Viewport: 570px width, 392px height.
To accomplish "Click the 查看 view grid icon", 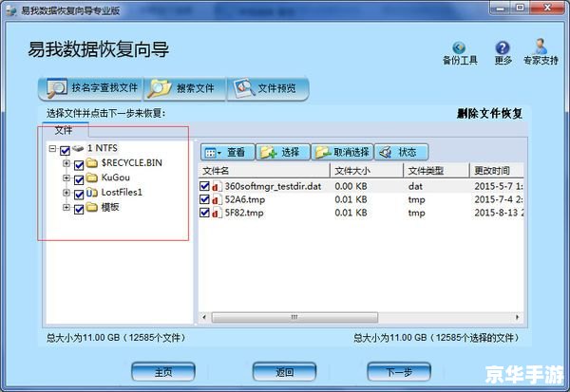I will click(x=211, y=153).
